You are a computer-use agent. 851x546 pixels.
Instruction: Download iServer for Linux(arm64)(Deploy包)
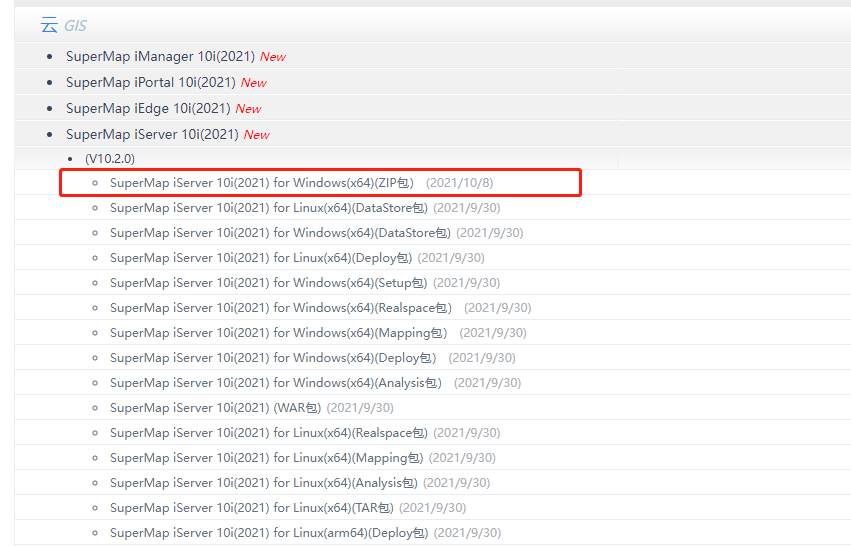[269, 532]
